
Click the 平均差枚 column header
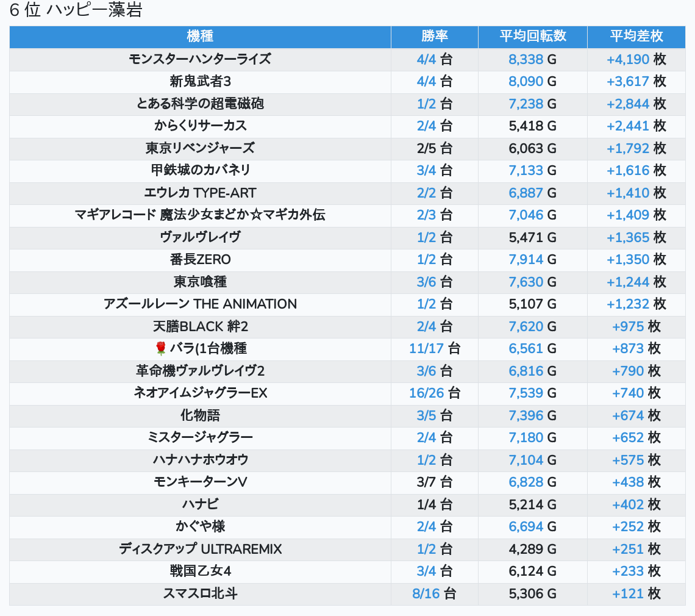click(636, 36)
